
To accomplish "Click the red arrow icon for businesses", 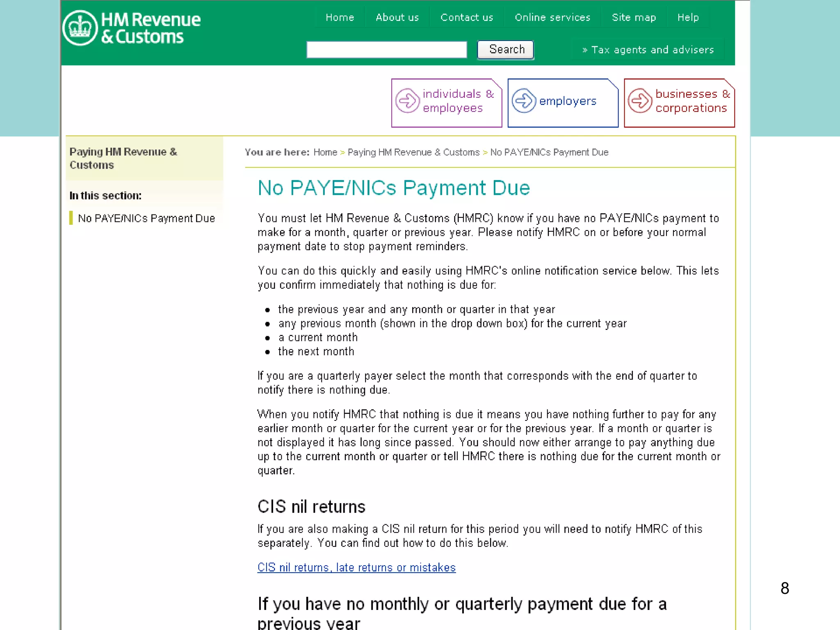I will [x=640, y=100].
